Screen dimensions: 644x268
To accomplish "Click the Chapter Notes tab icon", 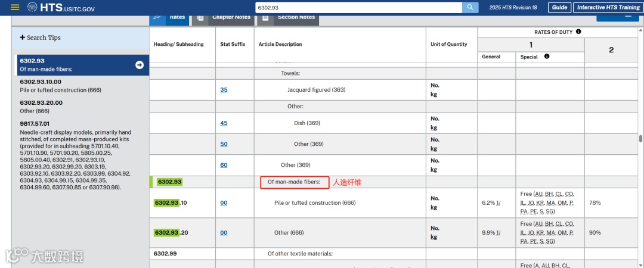I will 200,18.
